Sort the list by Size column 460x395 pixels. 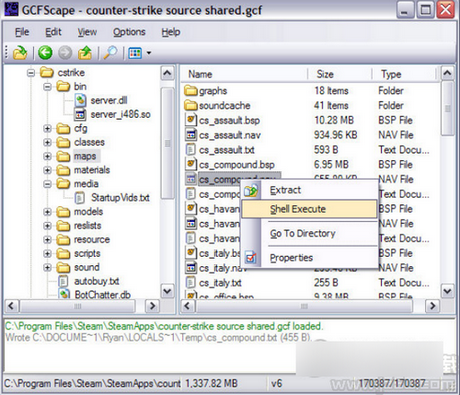tap(339, 74)
